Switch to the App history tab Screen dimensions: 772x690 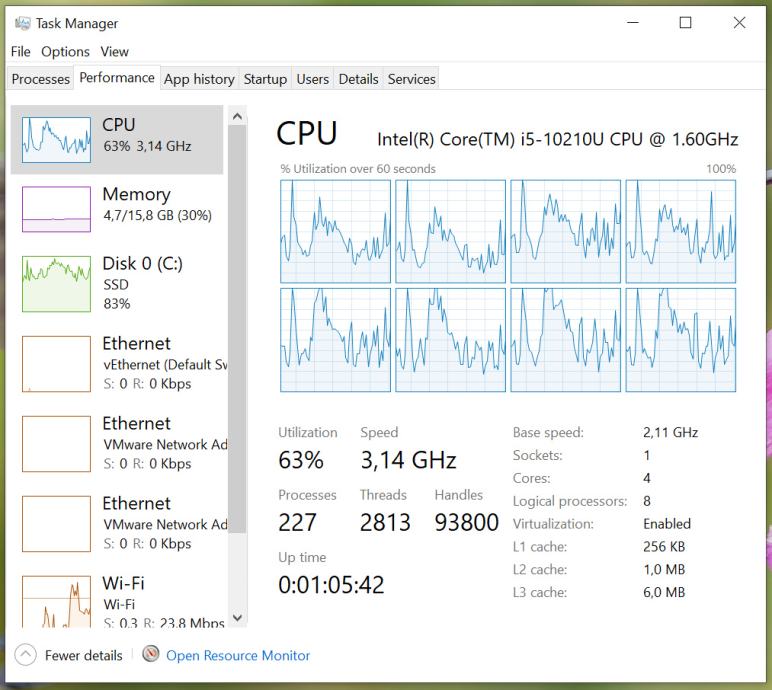coord(199,79)
